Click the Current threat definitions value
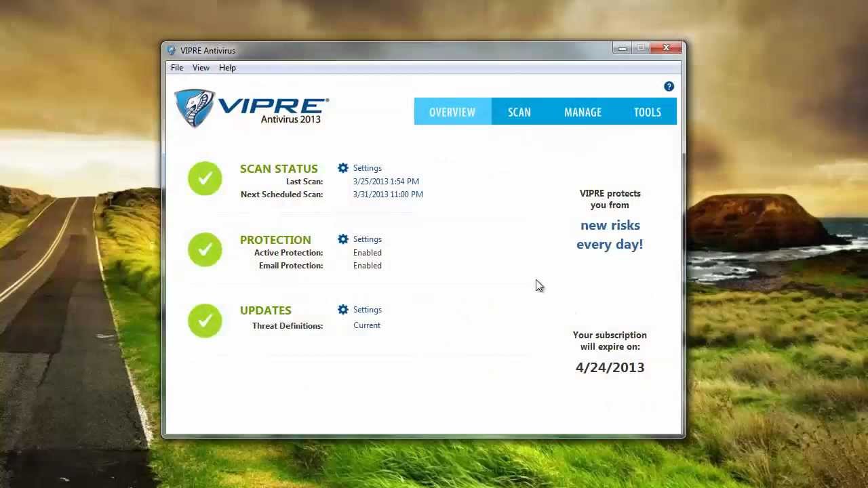The image size is (868, 488). coord(366,325)
